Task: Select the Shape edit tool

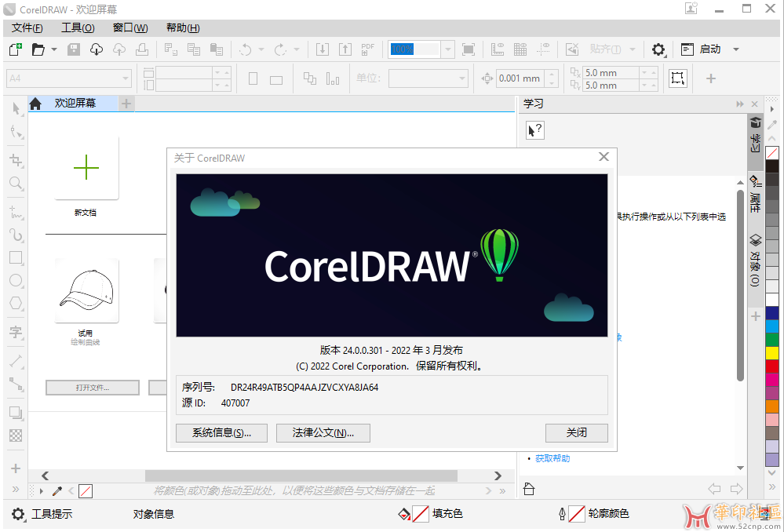Action: [16, 132]
